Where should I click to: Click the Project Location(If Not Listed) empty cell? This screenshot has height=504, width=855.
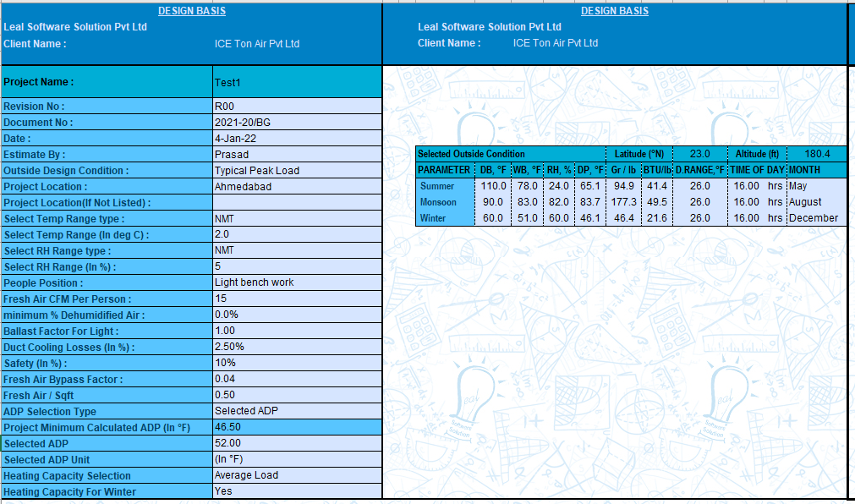click(297, 203)
